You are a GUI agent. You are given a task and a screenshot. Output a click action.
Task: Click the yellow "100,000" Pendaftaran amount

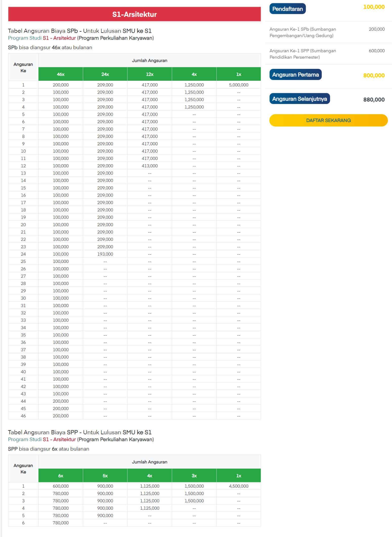point(374,7)
